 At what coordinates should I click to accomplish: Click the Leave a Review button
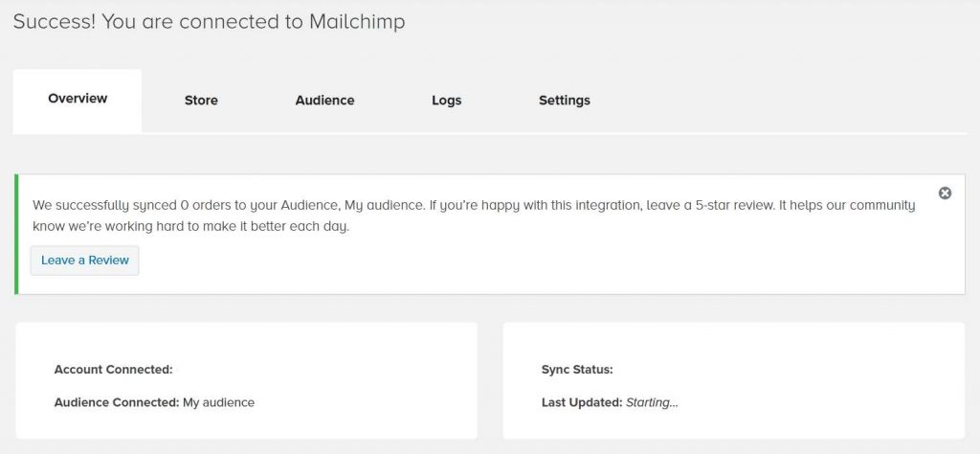click(85, 261)
